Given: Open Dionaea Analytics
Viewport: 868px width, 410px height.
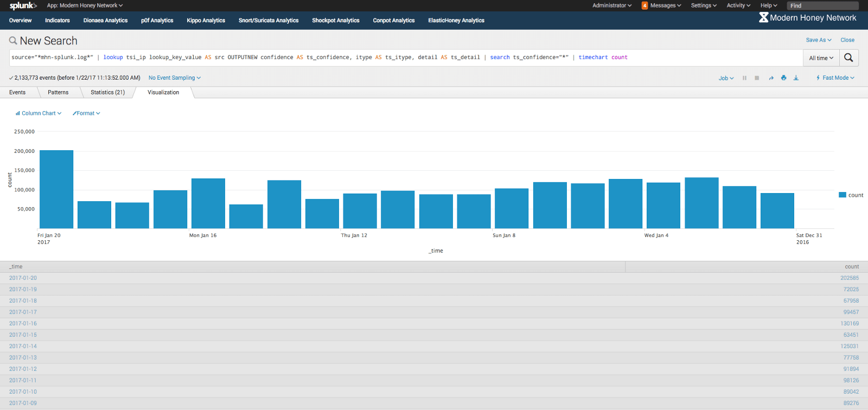Looking at the screenshot, I should pos(105,21).
